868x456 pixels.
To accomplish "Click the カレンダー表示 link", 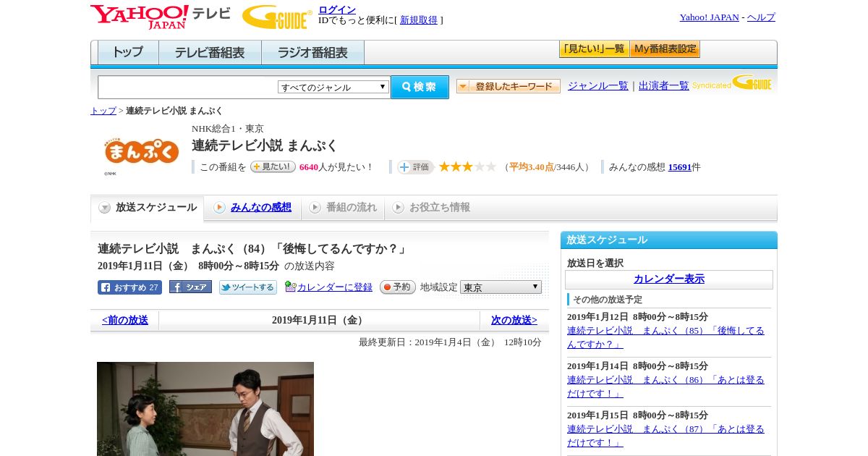I will pyautogui.click(x=669, y=279).
